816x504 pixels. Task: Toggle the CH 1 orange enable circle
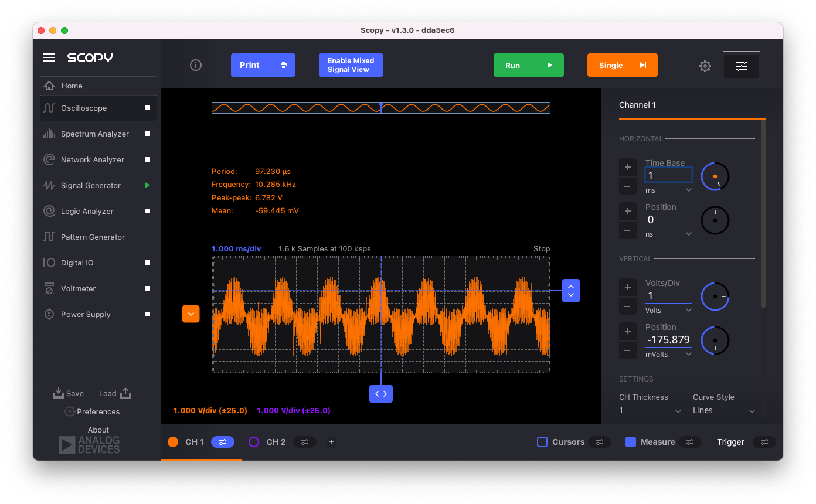point(173,442)
